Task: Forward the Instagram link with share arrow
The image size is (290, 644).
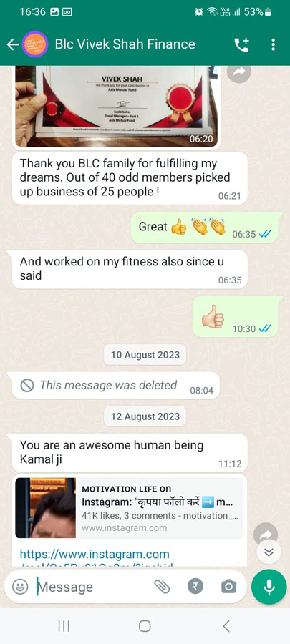Action: [266, 534]
